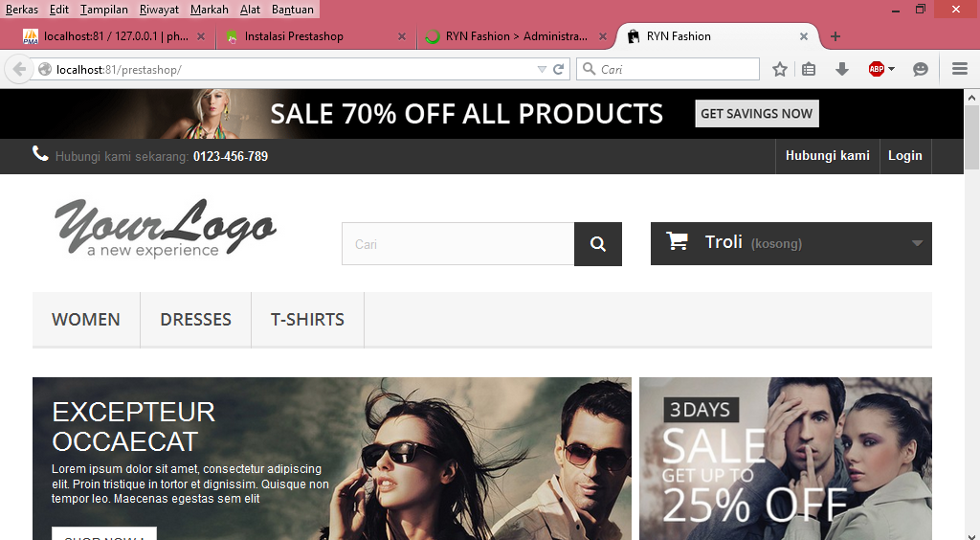The image size is (980, 540).
Task: Click the store magnifier search button
Action: (x=598, y=244)
